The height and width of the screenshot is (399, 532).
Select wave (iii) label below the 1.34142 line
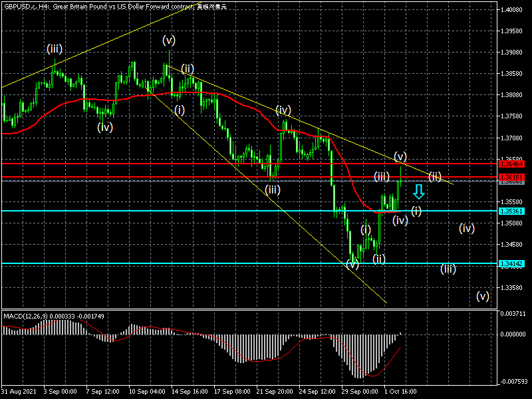[x=448, y=269]
